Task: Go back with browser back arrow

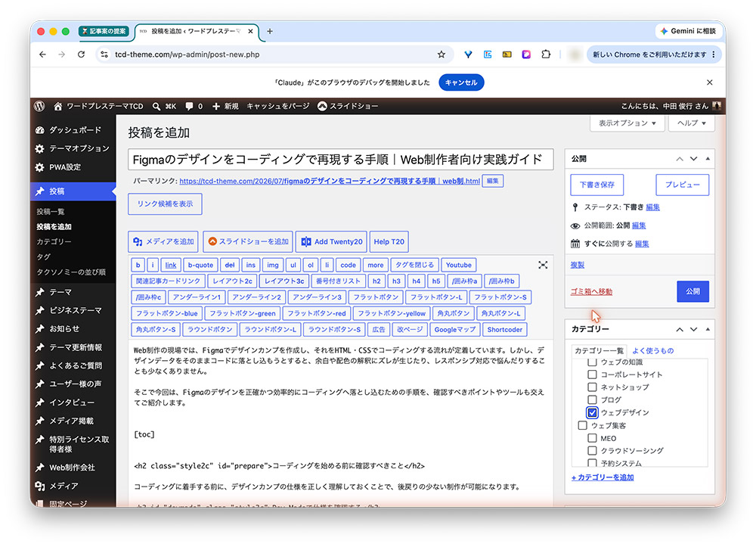Action: click(42, 54)
